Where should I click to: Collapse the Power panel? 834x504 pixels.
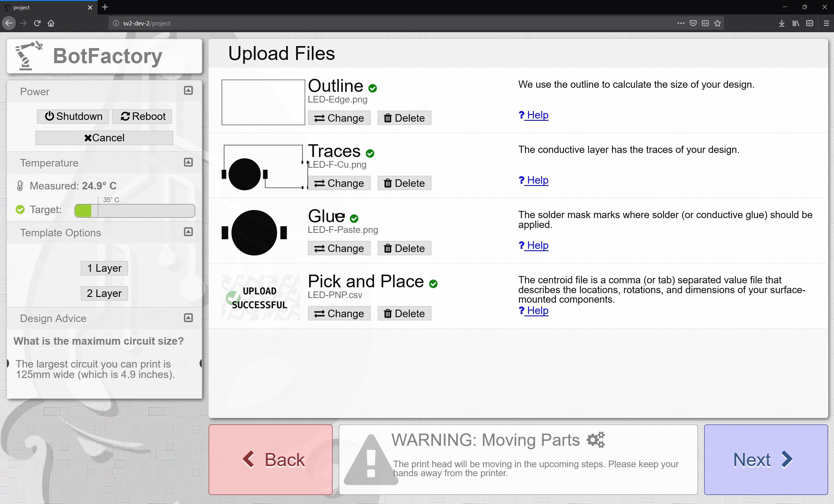tap(188, 90)
